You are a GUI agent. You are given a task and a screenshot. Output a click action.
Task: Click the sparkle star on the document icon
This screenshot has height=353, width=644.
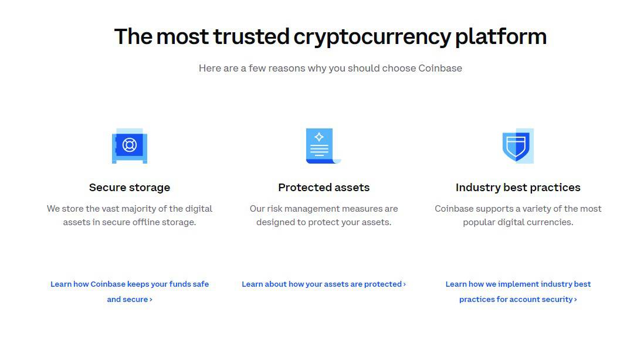[319, 137]
